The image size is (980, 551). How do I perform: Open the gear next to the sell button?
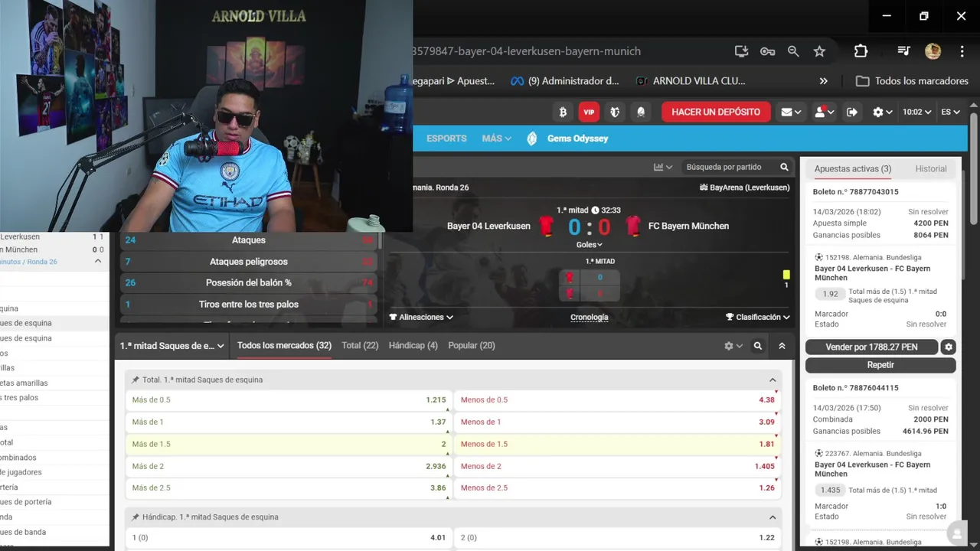949,347
